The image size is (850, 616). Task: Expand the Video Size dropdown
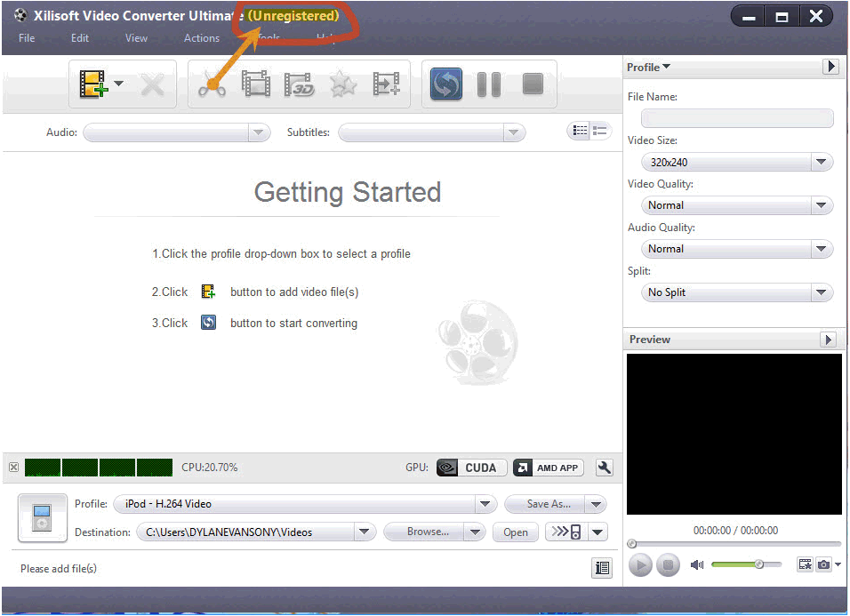[736, 163]
